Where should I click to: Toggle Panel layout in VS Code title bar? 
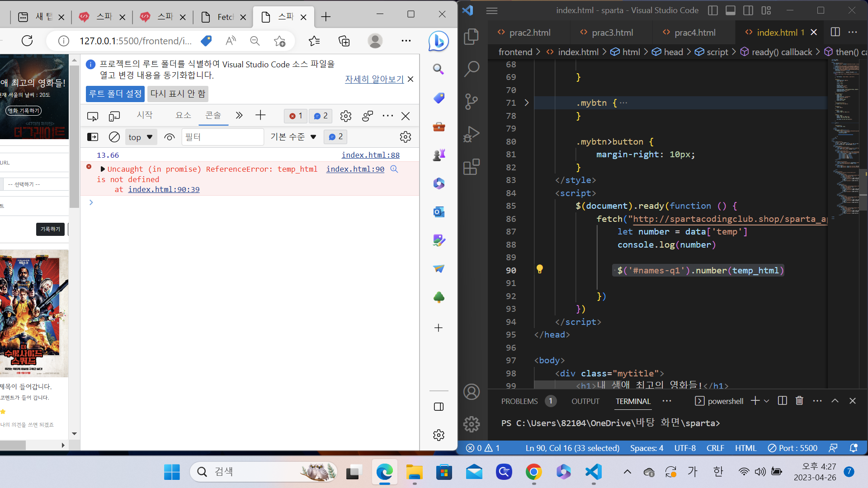[x=731, y=10]
